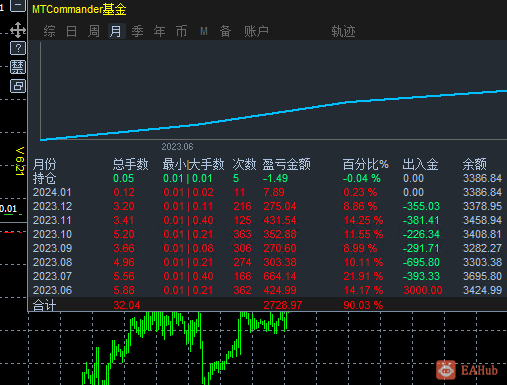Click the restore window icon in sidebar

[18, 86]
